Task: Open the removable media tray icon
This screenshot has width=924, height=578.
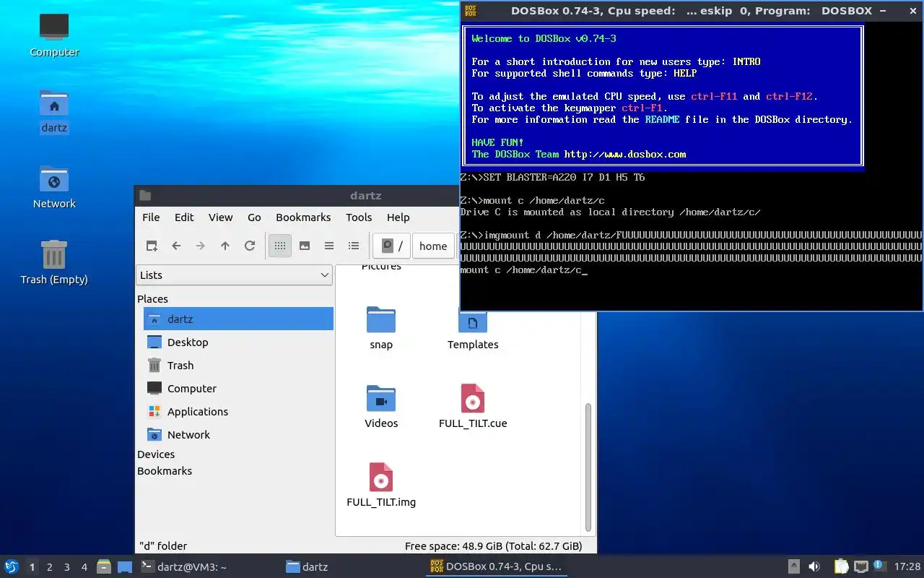Action: [793, 567]
